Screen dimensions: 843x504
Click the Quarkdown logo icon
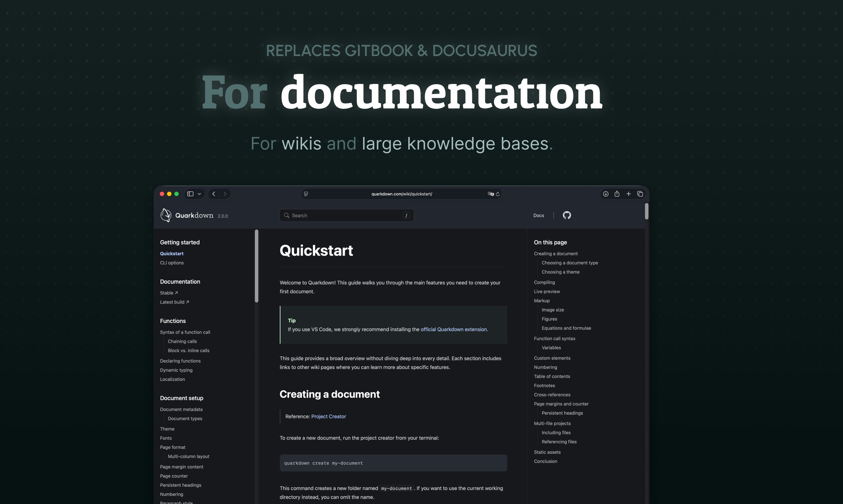pyautogui.click(x=166, y=215)
